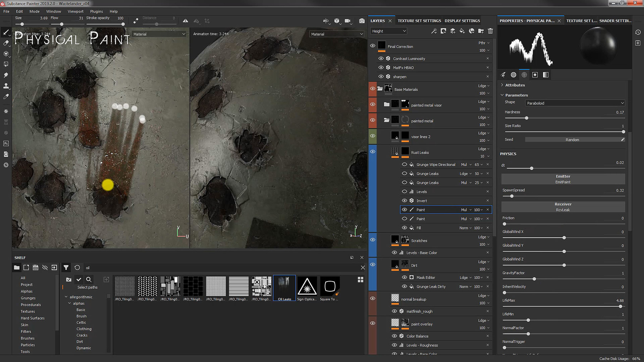
Task: Open the shelf filter funnel icon
Action: [x=66, y=267]
